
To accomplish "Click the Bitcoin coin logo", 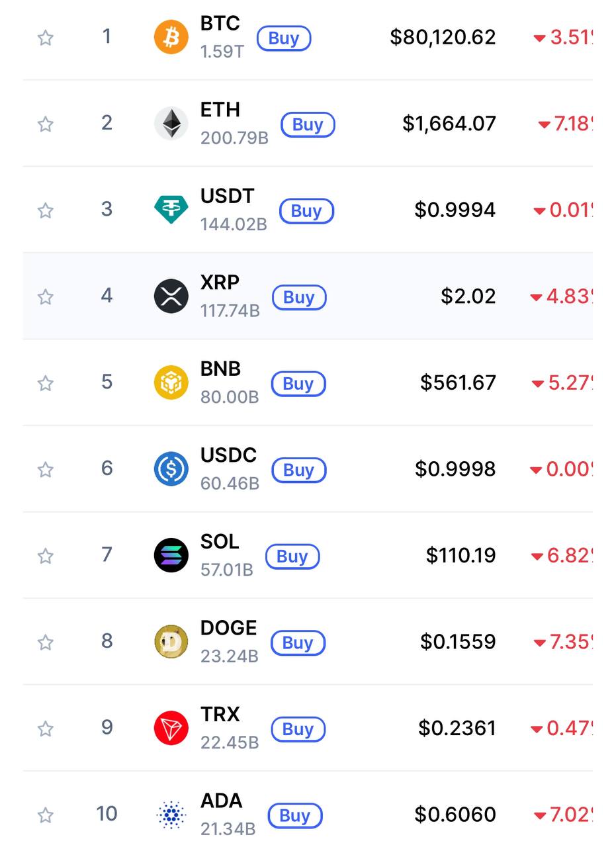I will point(171,36).
